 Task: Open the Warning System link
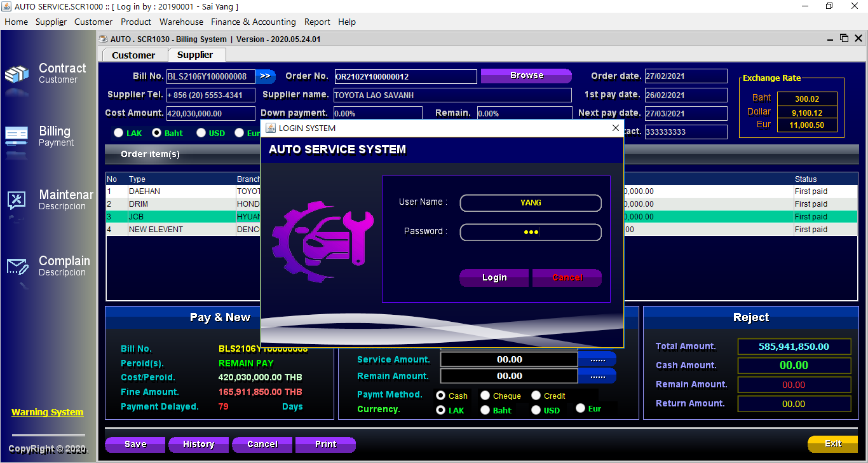[x=47, y=412]
